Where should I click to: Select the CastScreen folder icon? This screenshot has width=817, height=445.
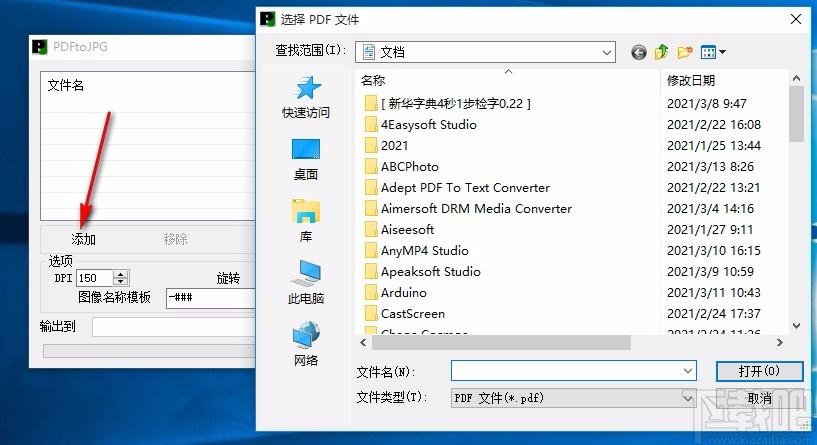click(x=371, y=314)
